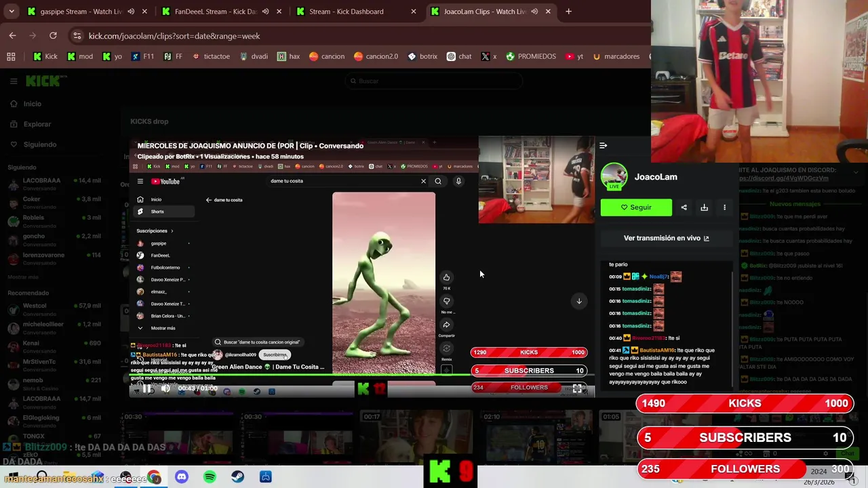Mute audio on JoacoLam Clips tab

click(534, 12)
